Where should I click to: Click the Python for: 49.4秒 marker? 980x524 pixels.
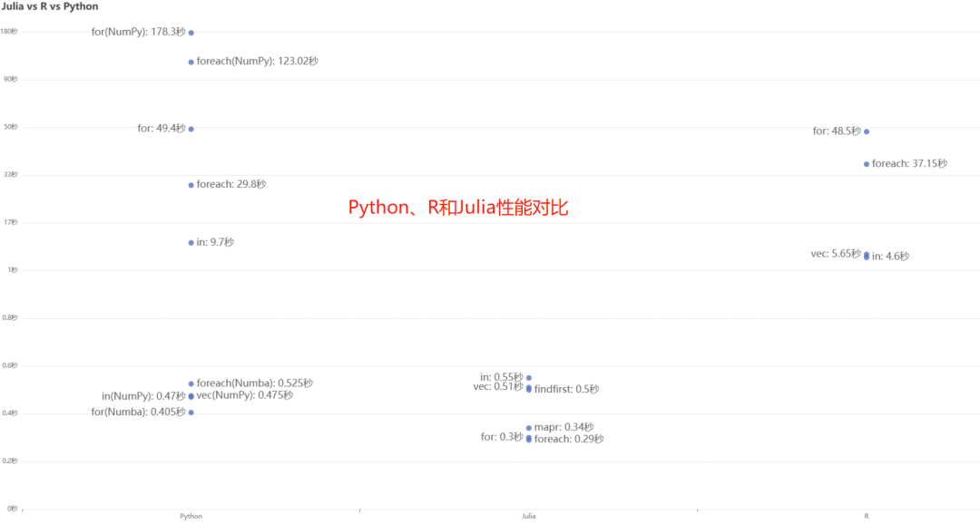coord(191,129)
